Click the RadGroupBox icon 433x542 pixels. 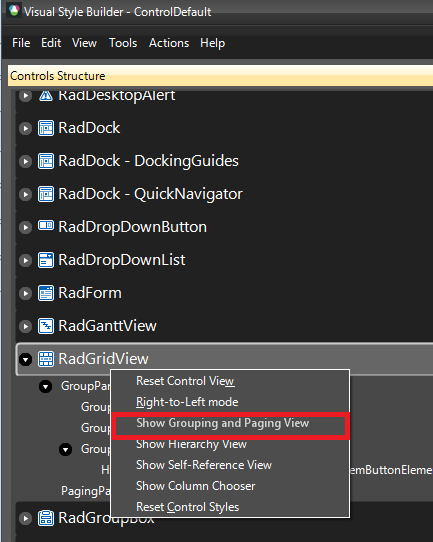click(46, 518)
